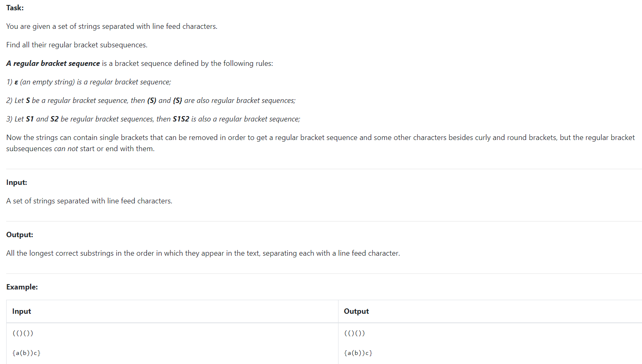Click 'A set of strings separated' under Input
Image resolution: width=642 pixels, height=364 pixels.
[89, 201]
